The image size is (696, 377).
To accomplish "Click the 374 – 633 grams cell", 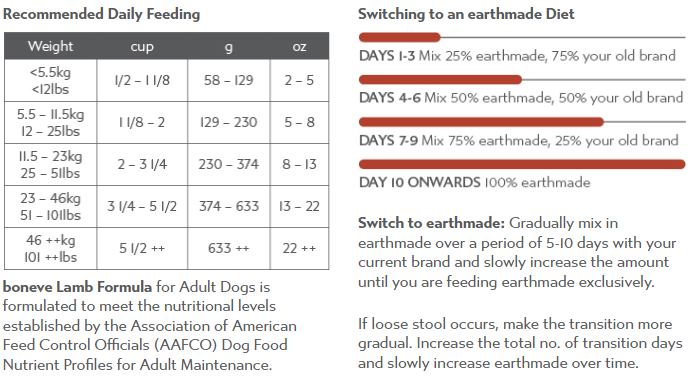I will pyautogui.click(x=229, y=206).
